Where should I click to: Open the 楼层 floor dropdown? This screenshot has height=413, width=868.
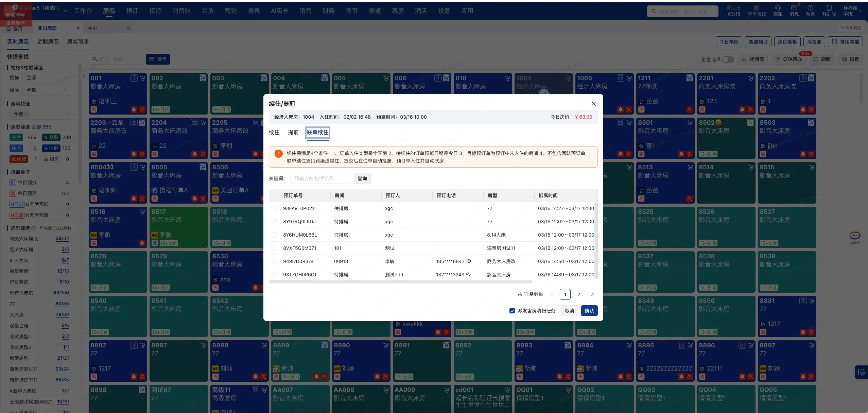46,90
